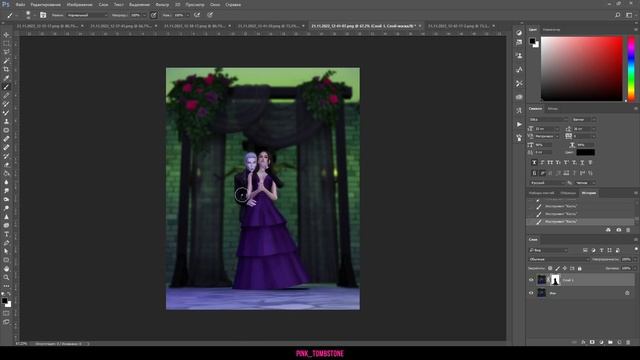Toggle lock position
The height and width of the screenshot is (360, 640).
(x=565, y=268)
